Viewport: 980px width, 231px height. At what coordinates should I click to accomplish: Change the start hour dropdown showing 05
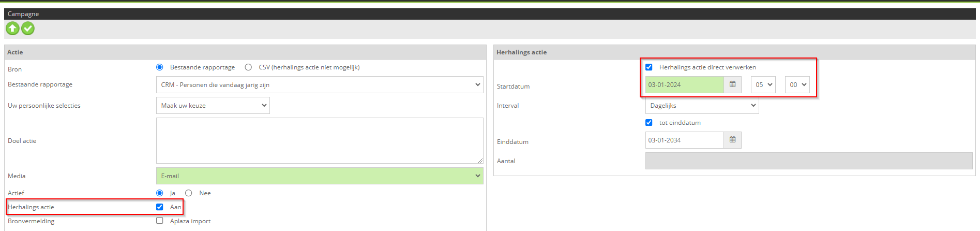pyautogui.click(x=763, y=84)
